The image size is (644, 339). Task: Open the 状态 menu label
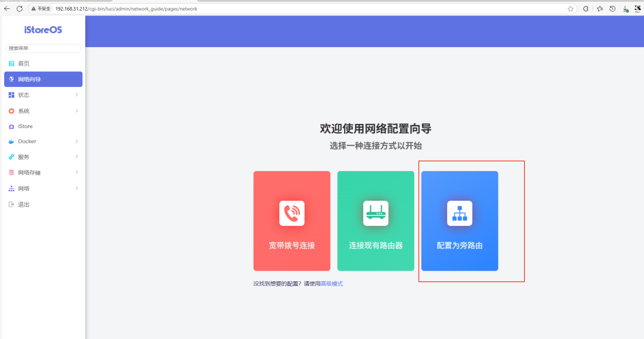[24, 95]
